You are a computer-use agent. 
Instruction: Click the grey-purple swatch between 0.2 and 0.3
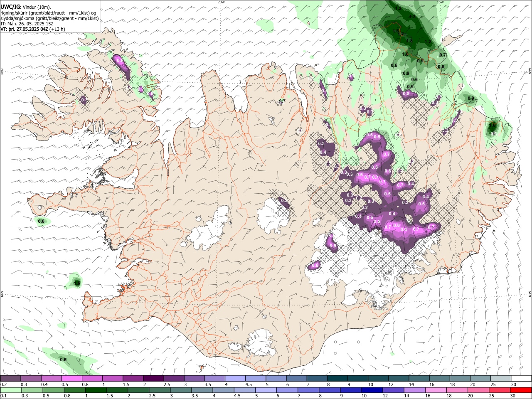click(10, 378)
